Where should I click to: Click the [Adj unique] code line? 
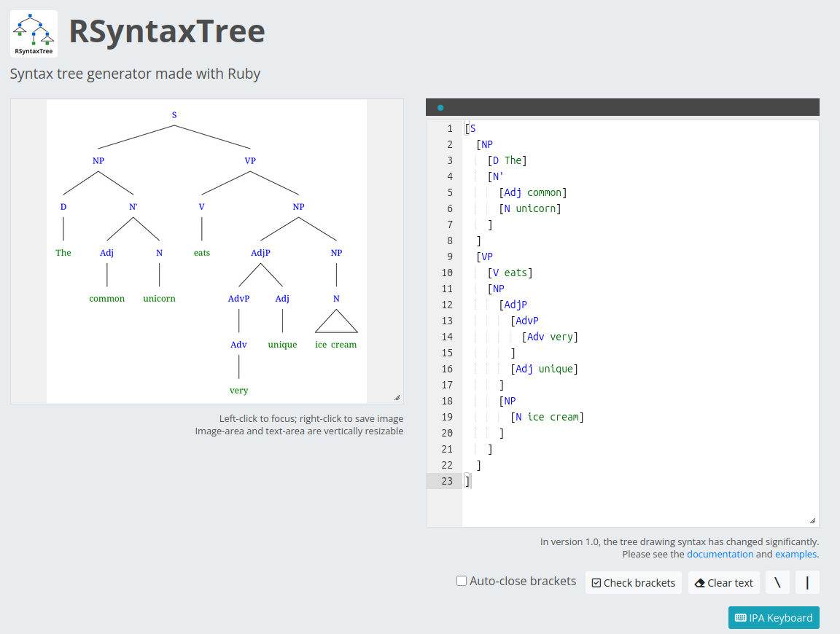click(544, 369)
